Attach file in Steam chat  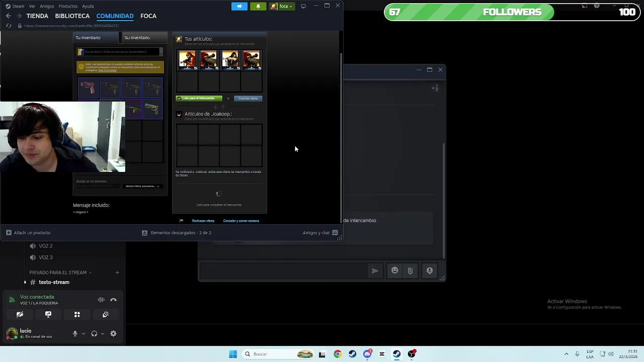click(x=410, y=270)
